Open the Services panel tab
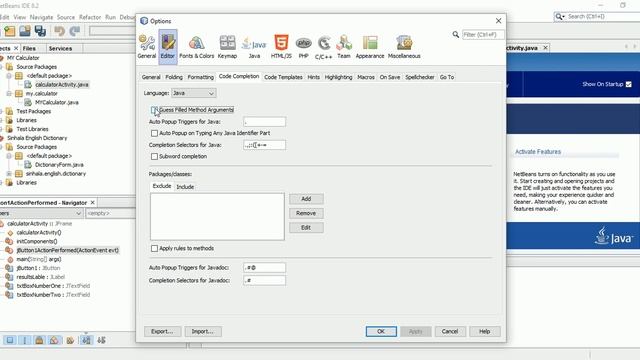The height and width of the screenshot is (360, 640). pyautogui.click(x=60, y=48)
